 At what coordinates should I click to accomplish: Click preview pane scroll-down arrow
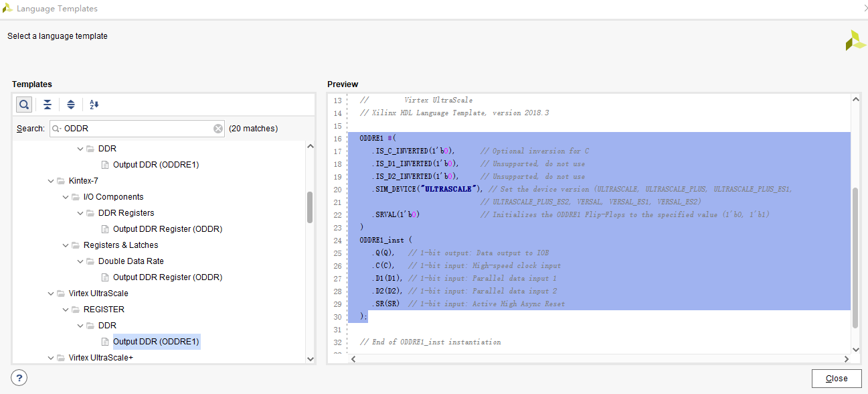click(x=855, y=350)
